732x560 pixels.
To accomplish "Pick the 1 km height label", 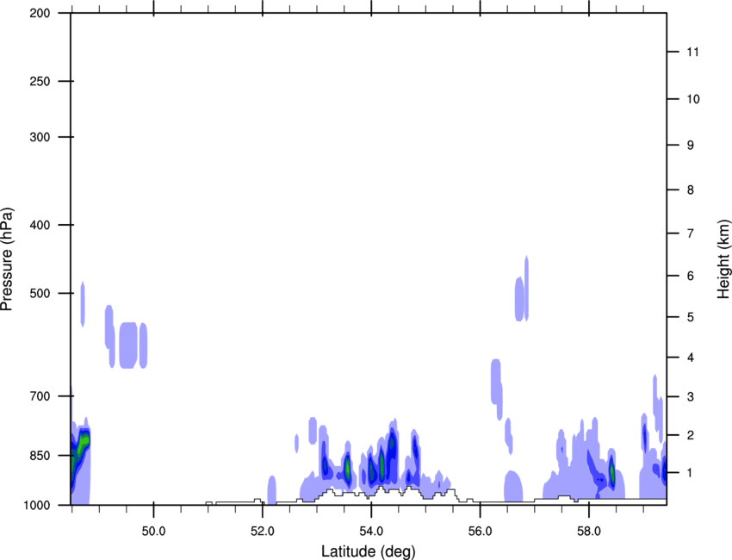I will pyautogui.click(x=691, y=473).
